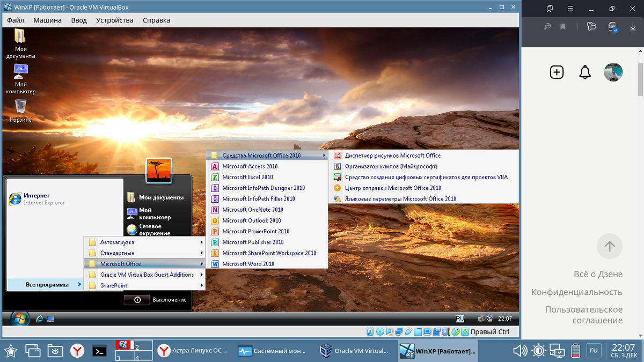Expand the Стандартные submenu
This screenshot has height=362, width=644.
point(145,253)
